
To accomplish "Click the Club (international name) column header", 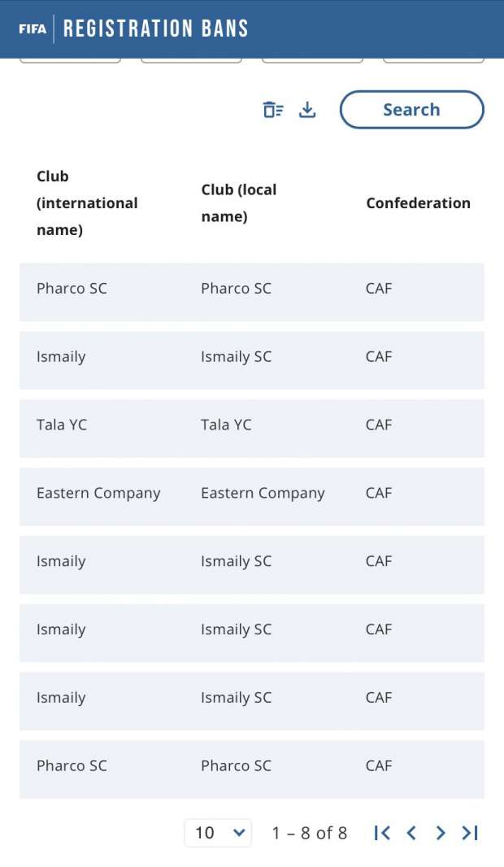I will click(87, 203).
